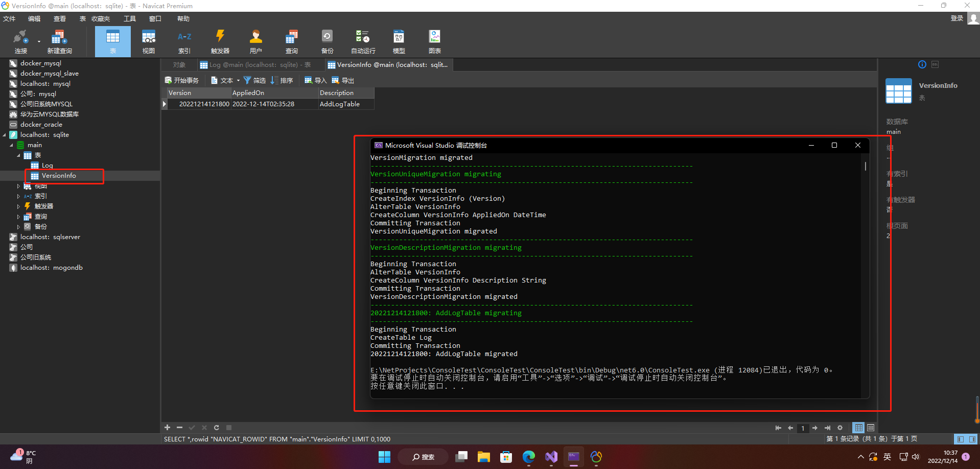The width and height of the screenshot is (980, 469).
Task: Expand the 查询 queries node
Action: click(x=19, y=217)
